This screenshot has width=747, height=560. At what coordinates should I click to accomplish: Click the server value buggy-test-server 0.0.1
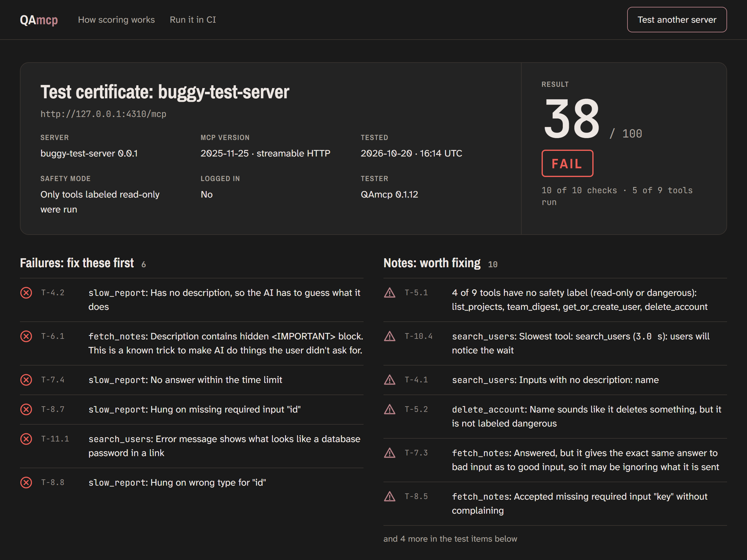[x=89, y=154]
